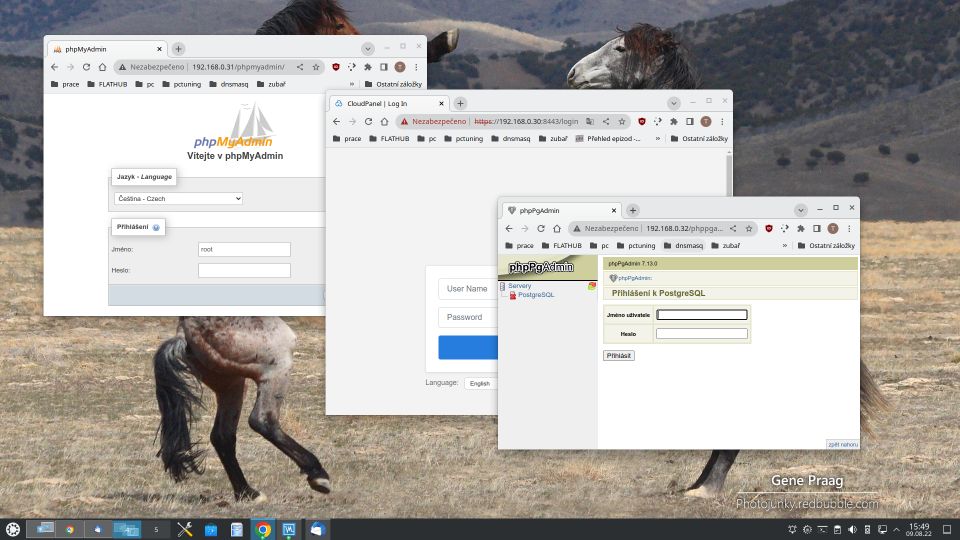960x540 pixels.
Task: Open home page in phpMyAdmin window
Action: 102,67
